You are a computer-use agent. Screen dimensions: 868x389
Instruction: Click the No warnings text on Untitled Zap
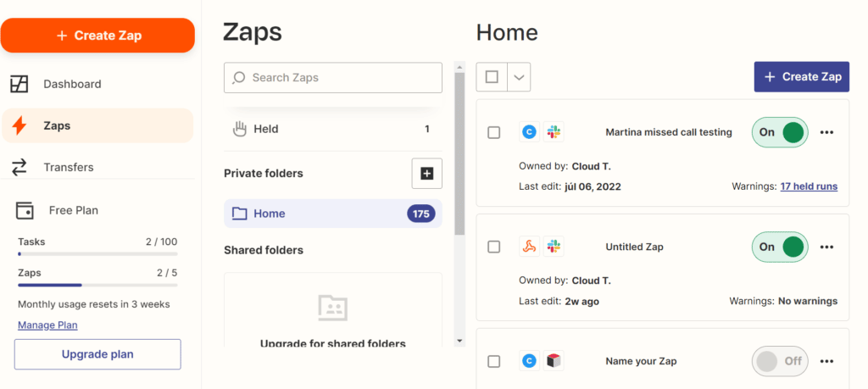[808, 301]
